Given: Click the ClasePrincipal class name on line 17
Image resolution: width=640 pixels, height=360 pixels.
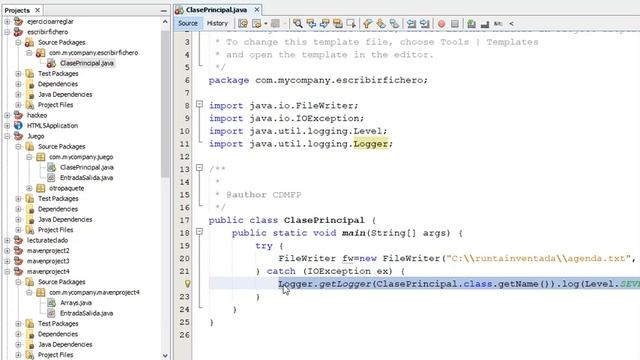Looking at the screenshot, I should point(324,220).
